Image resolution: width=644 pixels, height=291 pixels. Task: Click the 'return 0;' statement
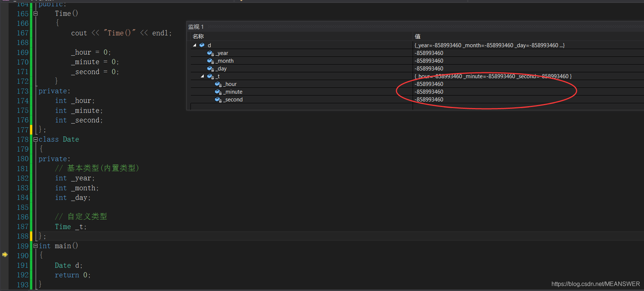[73, 275]
